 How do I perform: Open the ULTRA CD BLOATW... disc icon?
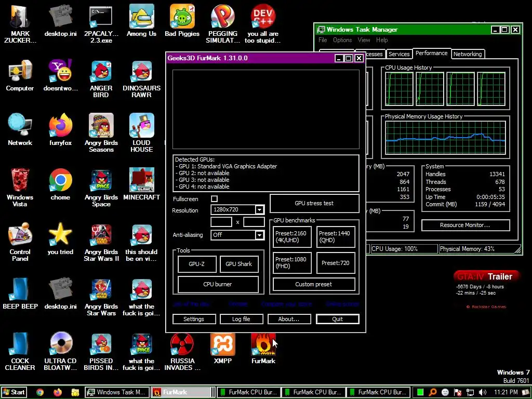(60, 351)
